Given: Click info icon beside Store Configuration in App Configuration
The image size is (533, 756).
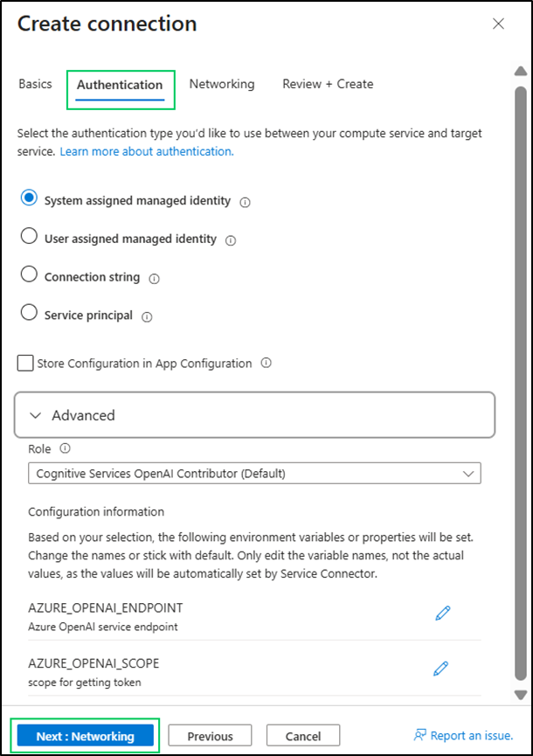Looking at the screenshot, I should click(x=266, y=363).
